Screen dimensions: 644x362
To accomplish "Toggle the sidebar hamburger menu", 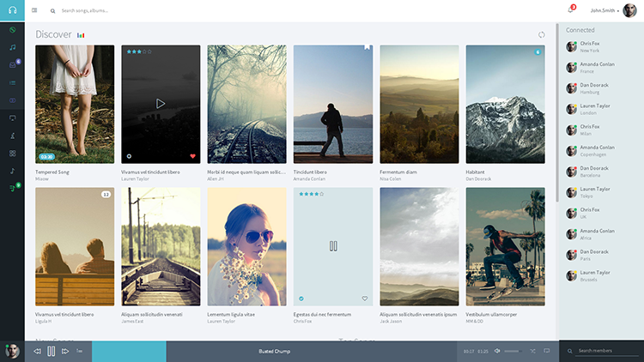I will click(x=34, y=10).
